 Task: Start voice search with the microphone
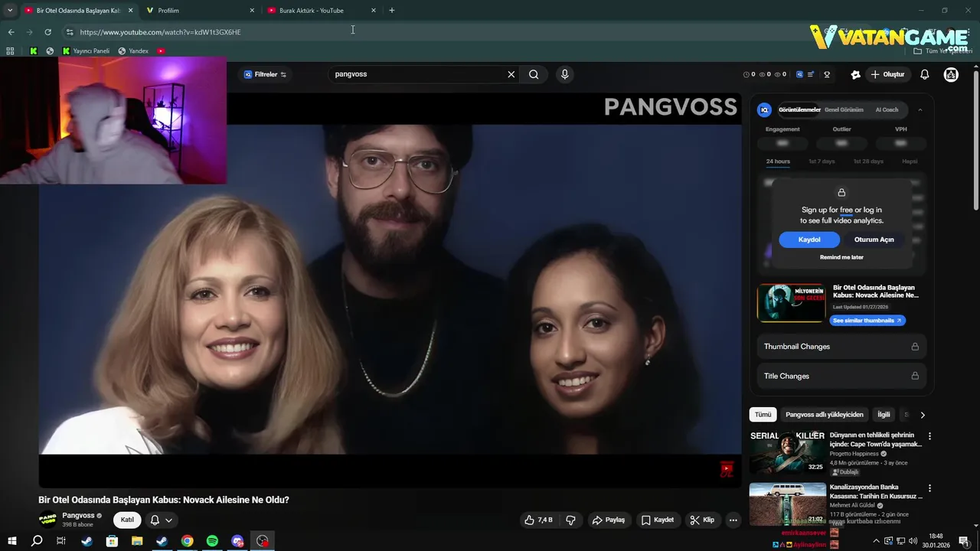[565, 74]
